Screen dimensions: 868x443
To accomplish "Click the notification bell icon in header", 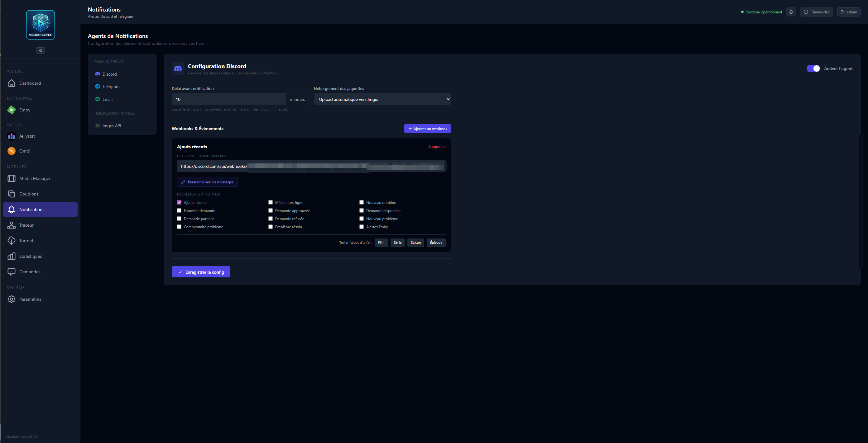I will point(790,12).
